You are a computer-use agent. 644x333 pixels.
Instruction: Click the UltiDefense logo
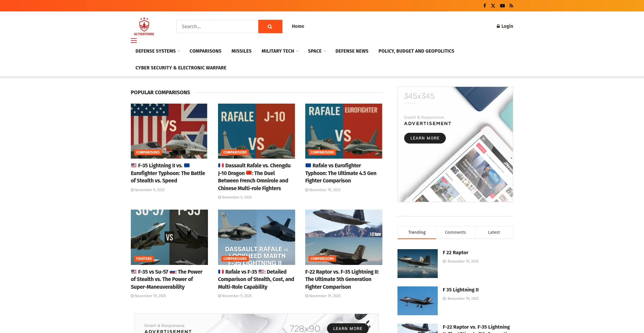[144, 26]
